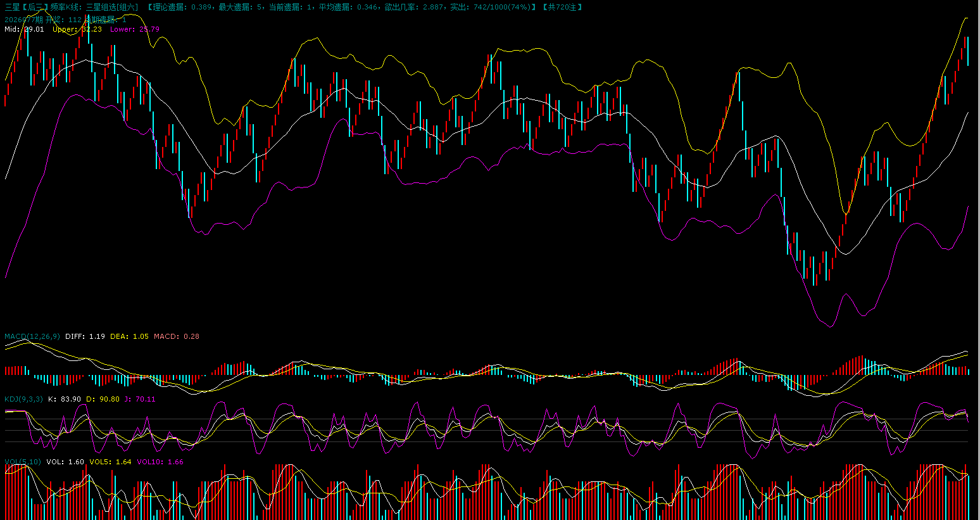
Task: Select the 三星组选[组六] chart title label
Action: (111, 7)
